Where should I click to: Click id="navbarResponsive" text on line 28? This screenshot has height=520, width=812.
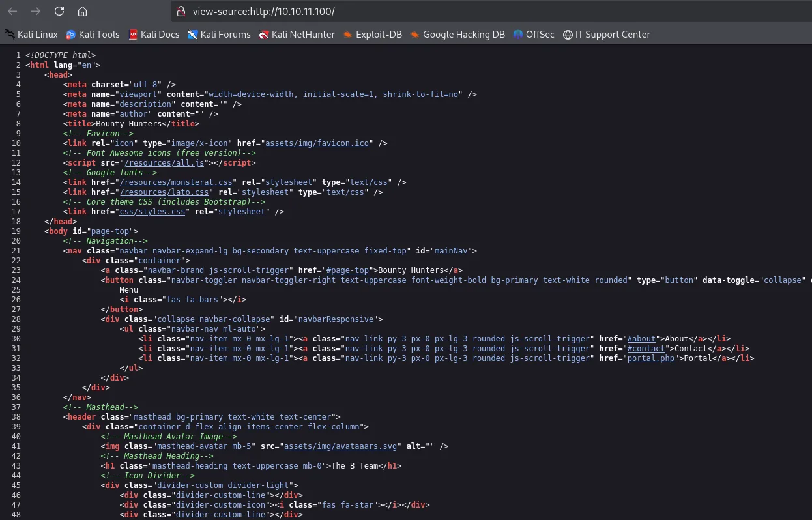click(x=329, y=319)
